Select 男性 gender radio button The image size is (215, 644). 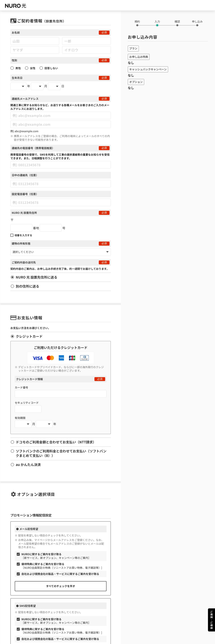(x=12, y=68)
